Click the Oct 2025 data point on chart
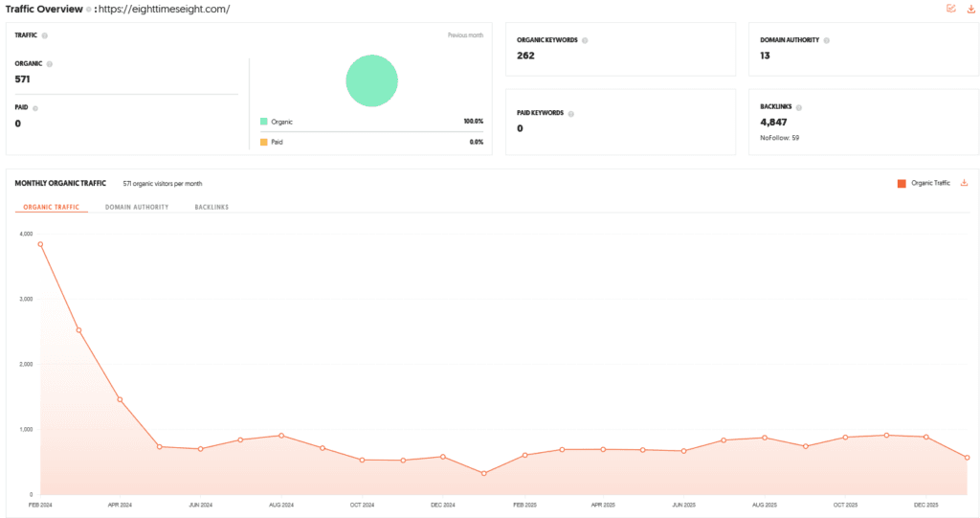980x518 pixels. [x=846, y=438]
